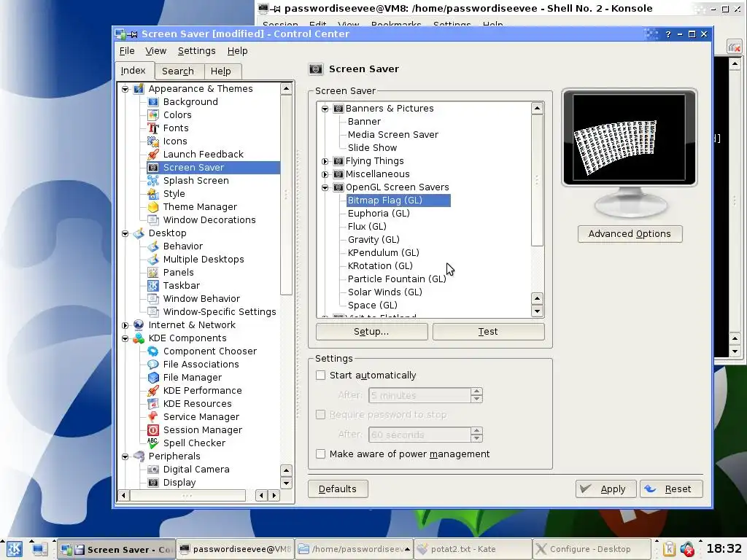Click the Klipper clipboard tray icon

(x=669, y=550)
